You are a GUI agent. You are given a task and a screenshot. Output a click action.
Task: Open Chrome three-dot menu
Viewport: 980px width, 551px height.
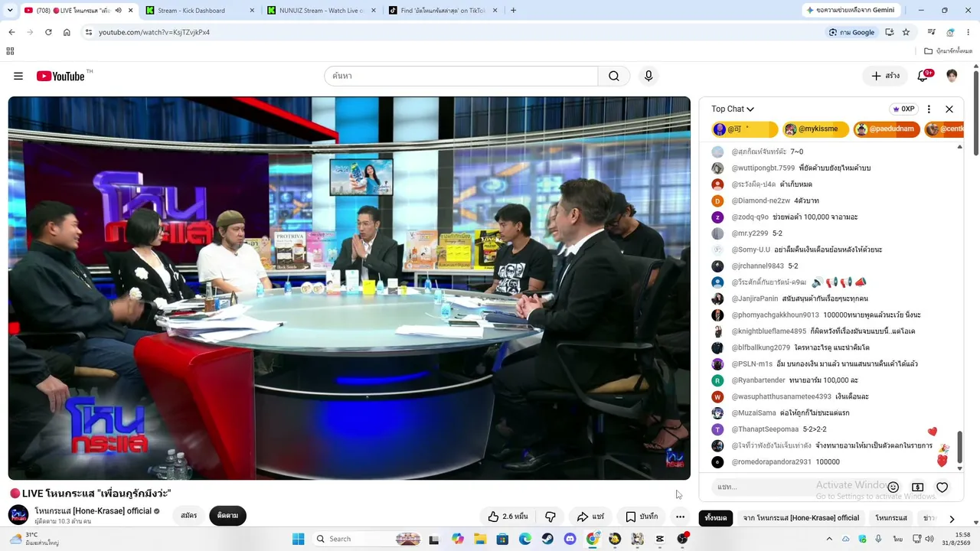[969, 32]
